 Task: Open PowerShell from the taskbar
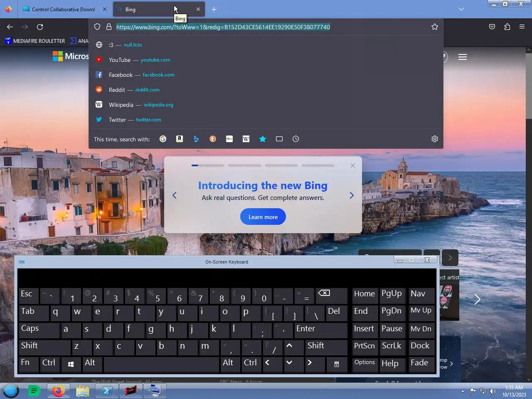click(107, 391)
